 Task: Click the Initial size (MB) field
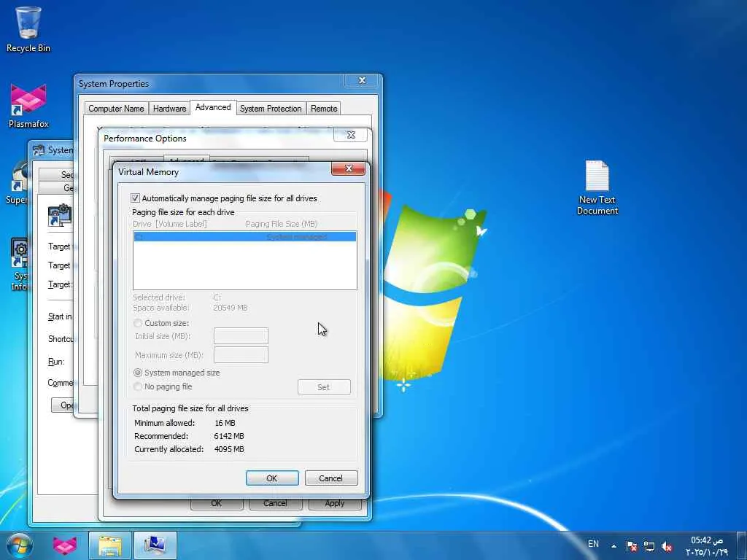tap(241, 335)
